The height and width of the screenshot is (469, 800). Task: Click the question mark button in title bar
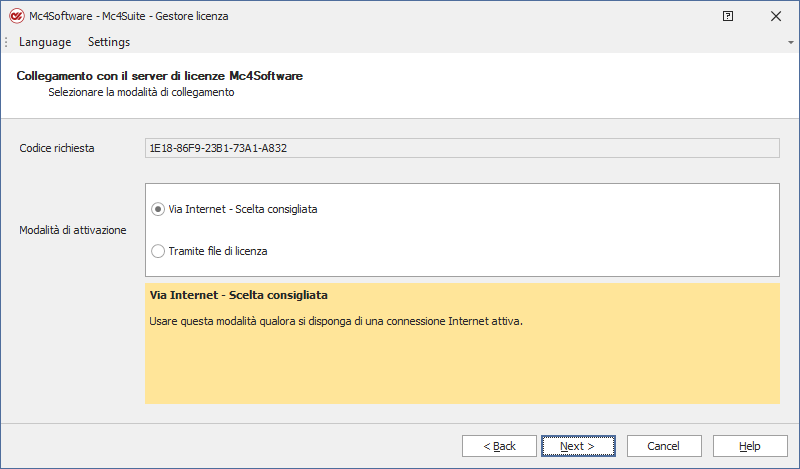(728, 16)
